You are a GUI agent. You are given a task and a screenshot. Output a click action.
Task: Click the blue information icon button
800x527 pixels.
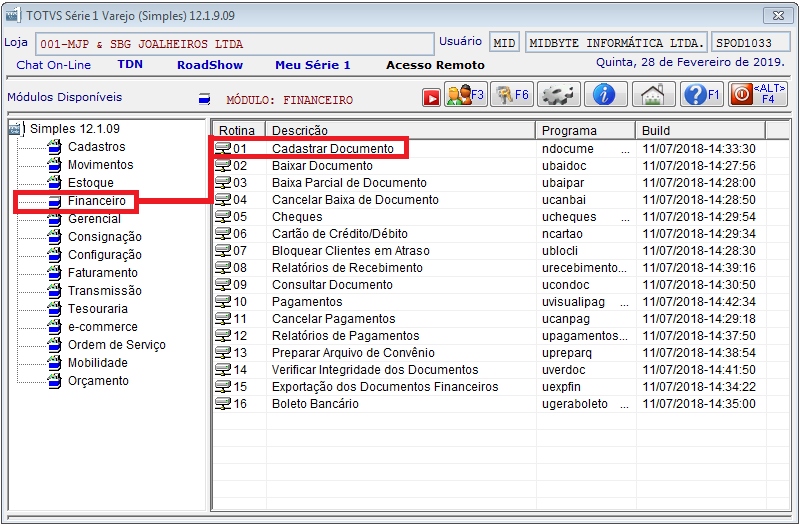[606, 94]
